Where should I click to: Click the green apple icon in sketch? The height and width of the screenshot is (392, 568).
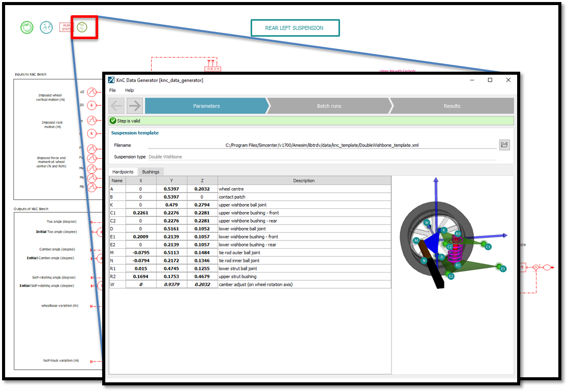pos(27,27)
